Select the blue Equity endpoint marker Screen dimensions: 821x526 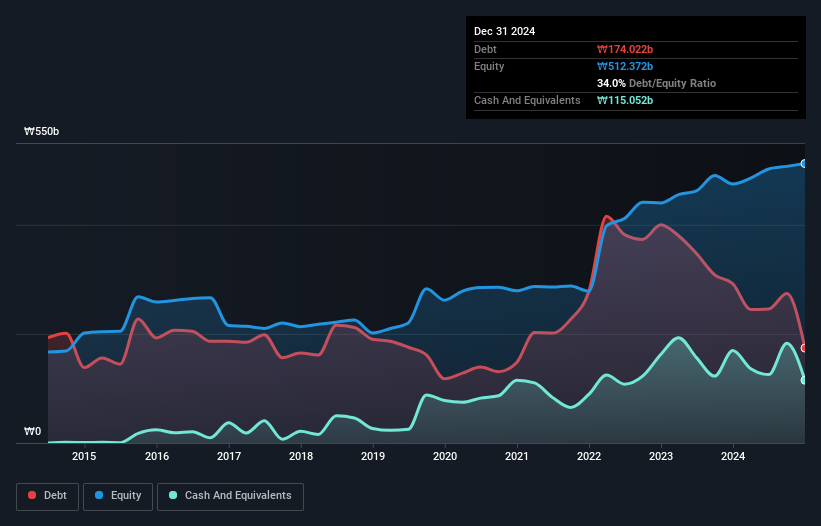pyautogui.click(x=804, y=164)
